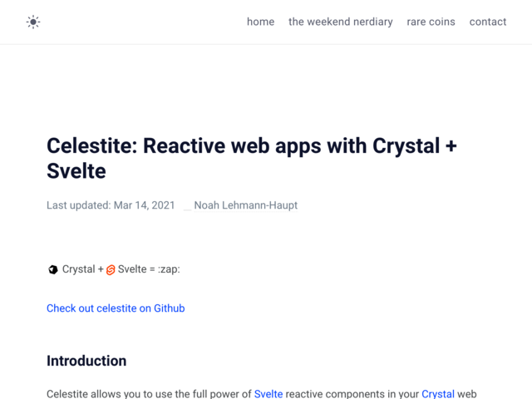Click the Introduction section heading
This screenshot has height=399, width=532.
coord(86,361)
